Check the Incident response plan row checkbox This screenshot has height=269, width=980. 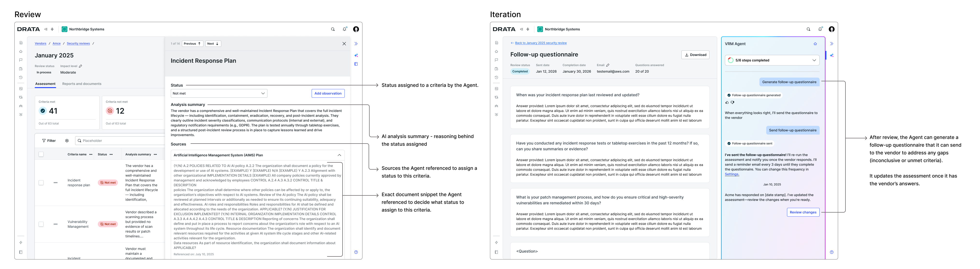41,183
